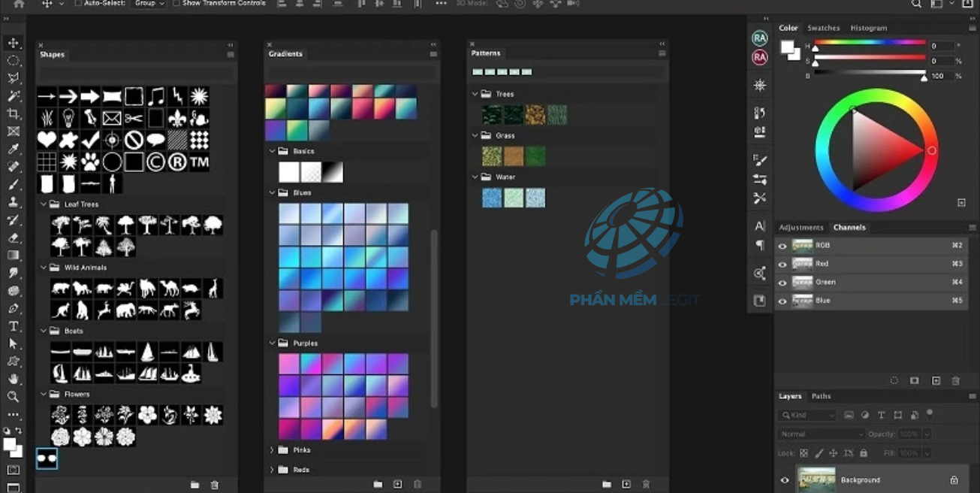
Task: Expand the Pinks gradient group
Action: pos(272,450)
